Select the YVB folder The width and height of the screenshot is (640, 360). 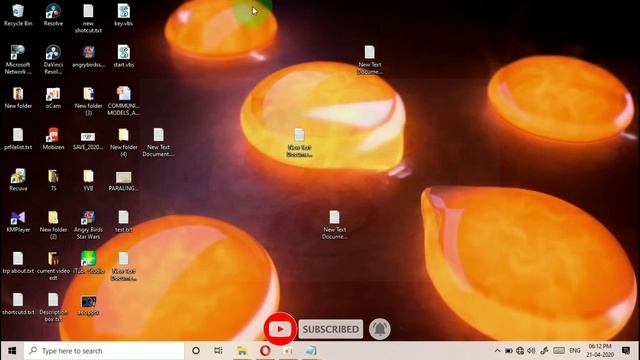(x=88, y=180)
